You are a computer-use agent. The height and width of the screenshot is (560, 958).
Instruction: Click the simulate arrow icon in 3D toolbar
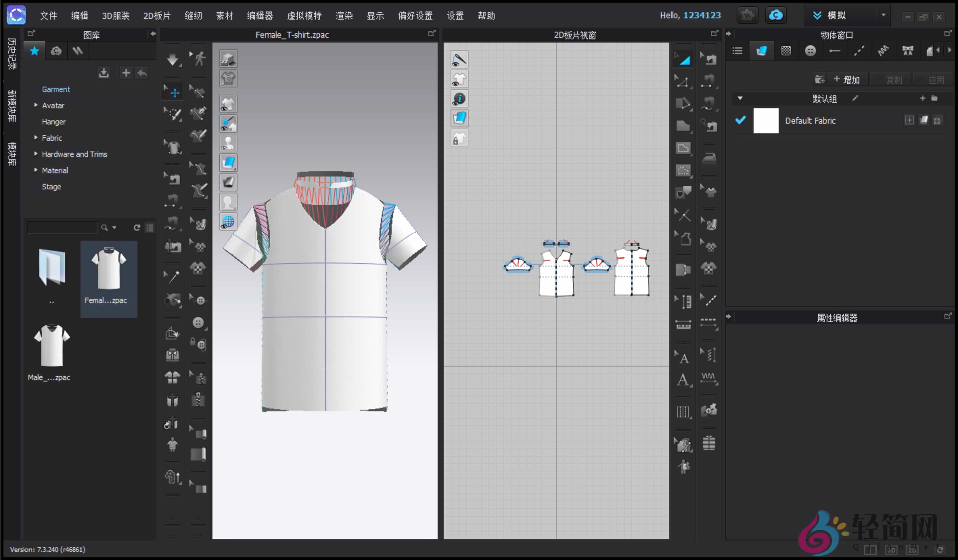pos(173,60)
